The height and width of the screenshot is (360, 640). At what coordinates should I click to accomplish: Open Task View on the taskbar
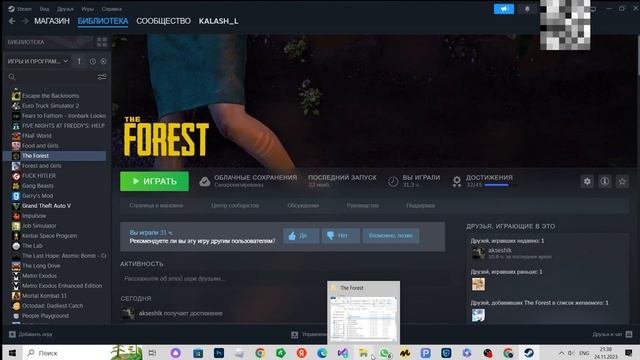pyautogui.click(x=152, y=353)
